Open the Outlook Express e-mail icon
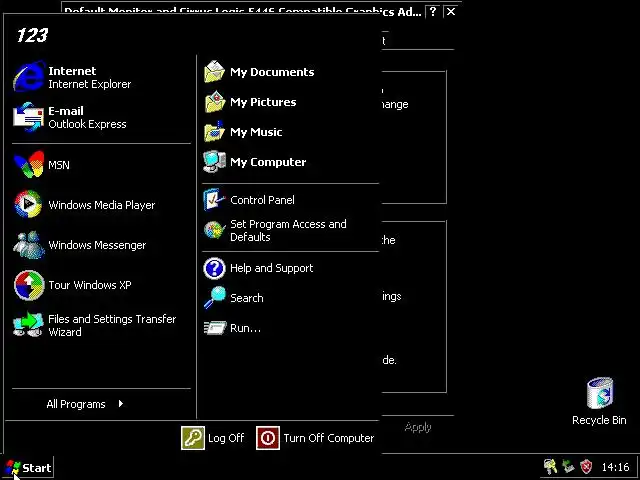640x480 pixels. (29, 117)
